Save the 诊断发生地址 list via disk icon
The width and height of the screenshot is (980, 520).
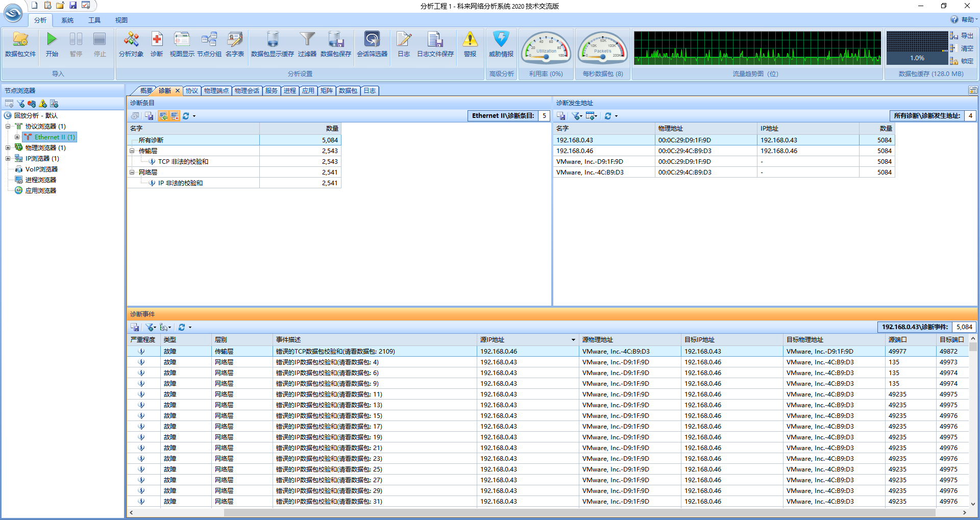(561, 116)
